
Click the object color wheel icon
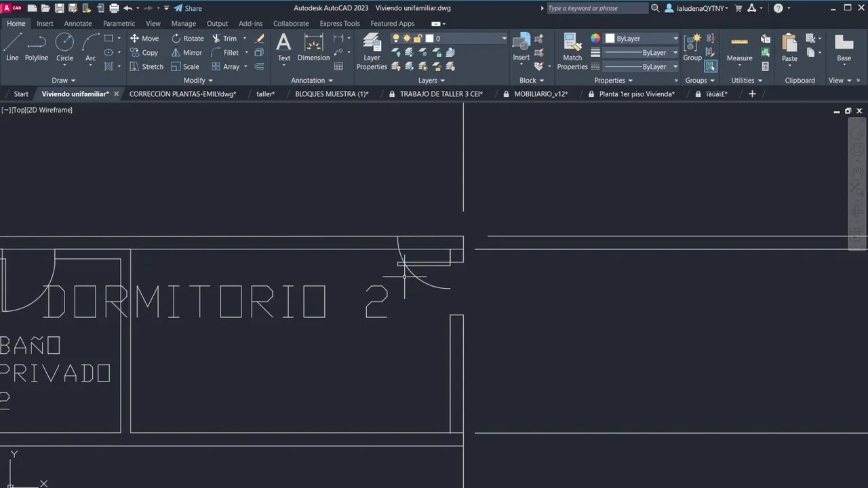click(x=595, y=39)
